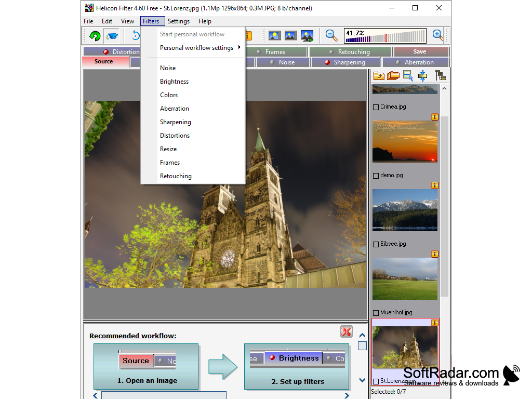Click the open folder with arrow icon

tap(379, 76)
